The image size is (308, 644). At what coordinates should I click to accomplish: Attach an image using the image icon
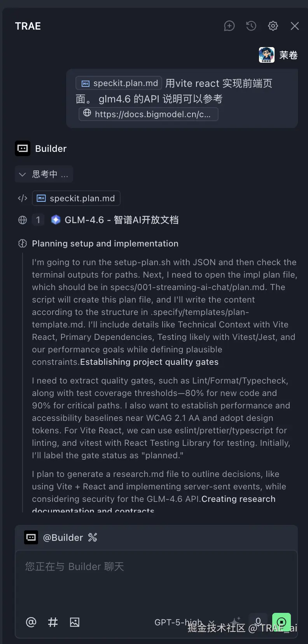click(75, 622)
